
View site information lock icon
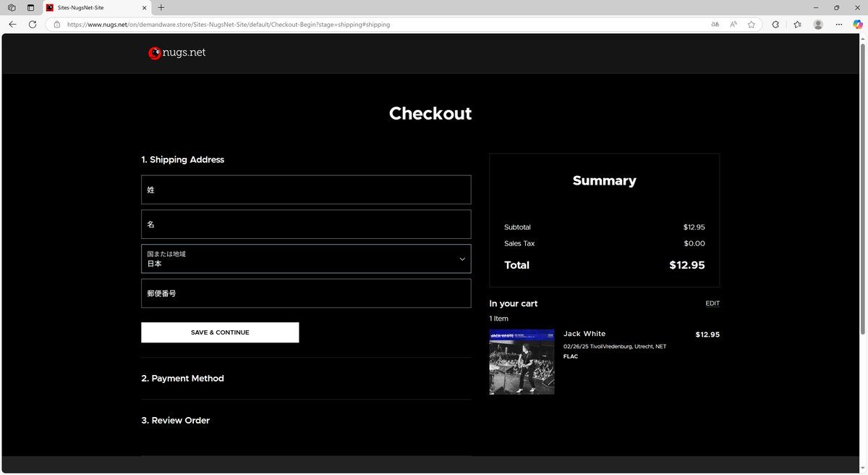click(x=56, y=24)
